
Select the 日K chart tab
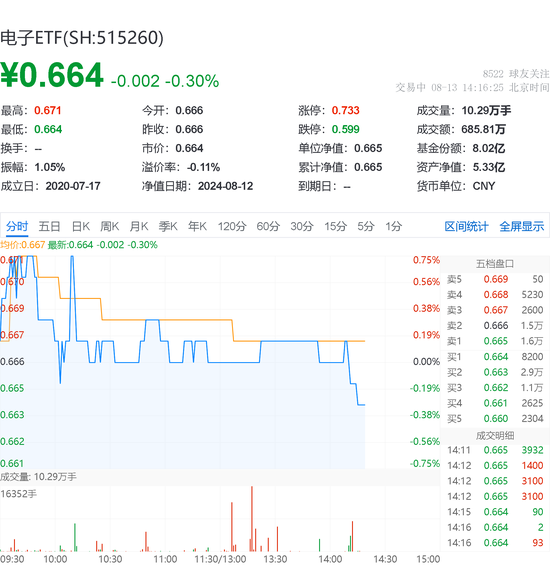click(81, 226)
